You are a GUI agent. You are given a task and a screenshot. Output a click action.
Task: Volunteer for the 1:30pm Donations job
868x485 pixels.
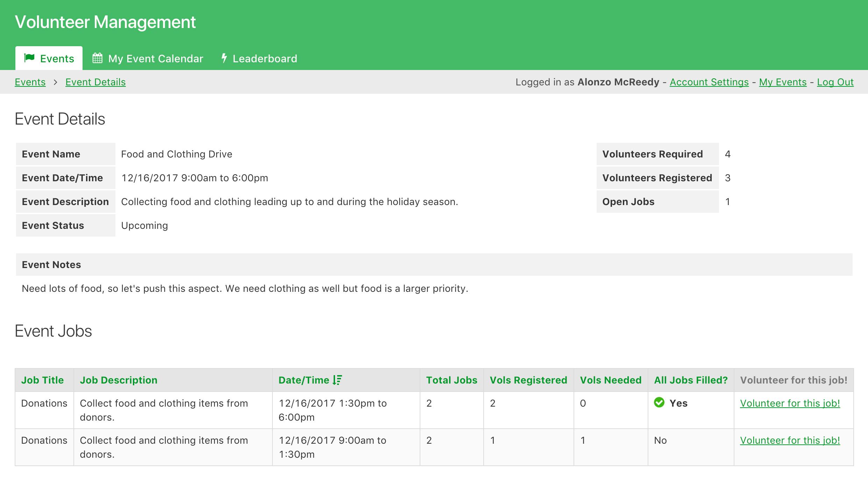tap(791, 403)
